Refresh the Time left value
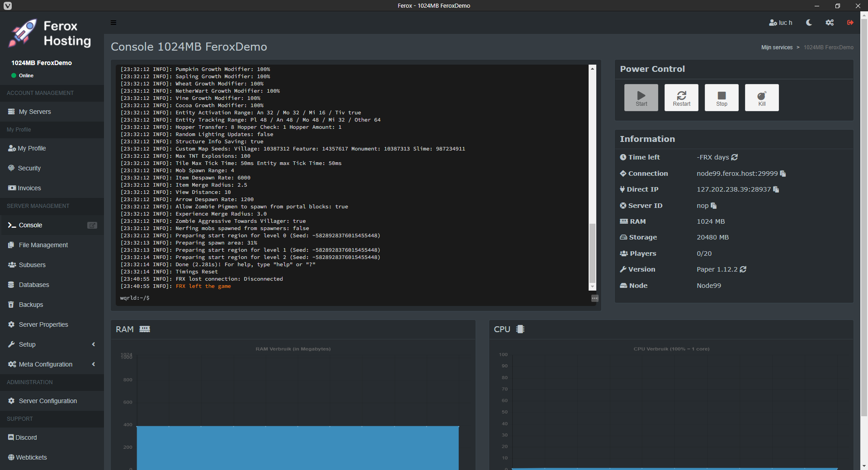This screenshot has width=868, height=470. pos(735,157)
